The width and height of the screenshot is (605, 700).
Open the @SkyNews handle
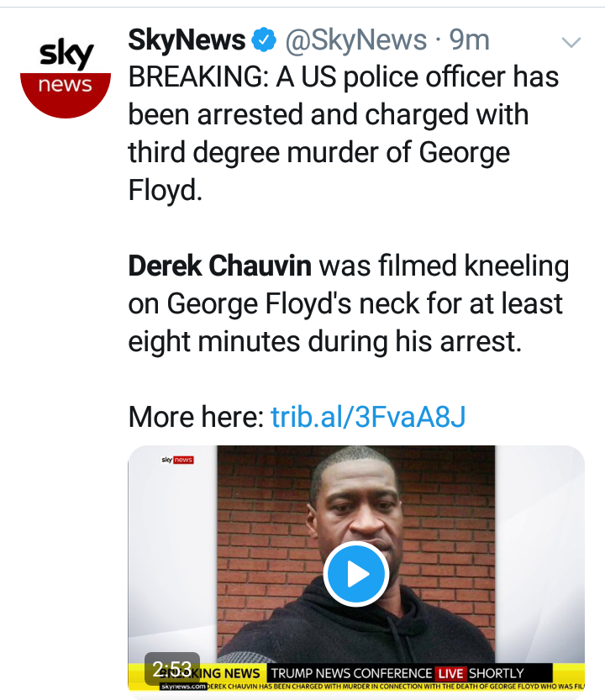(x=357, y=39)
